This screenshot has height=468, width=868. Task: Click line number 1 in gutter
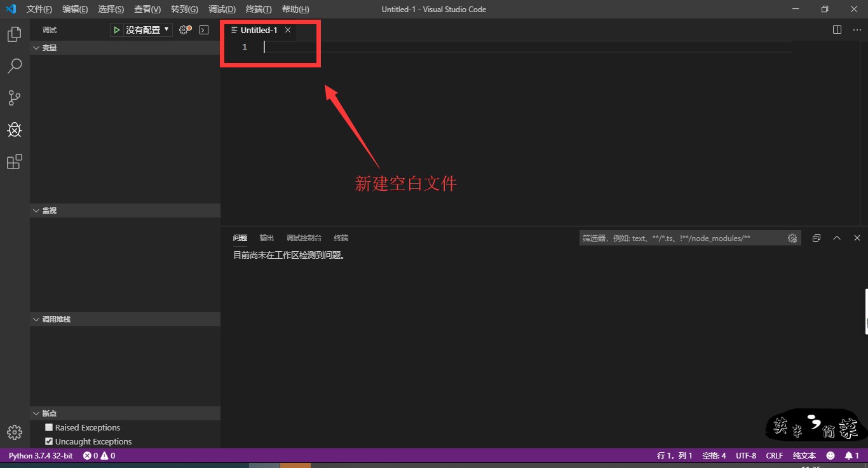coord(245,47)
